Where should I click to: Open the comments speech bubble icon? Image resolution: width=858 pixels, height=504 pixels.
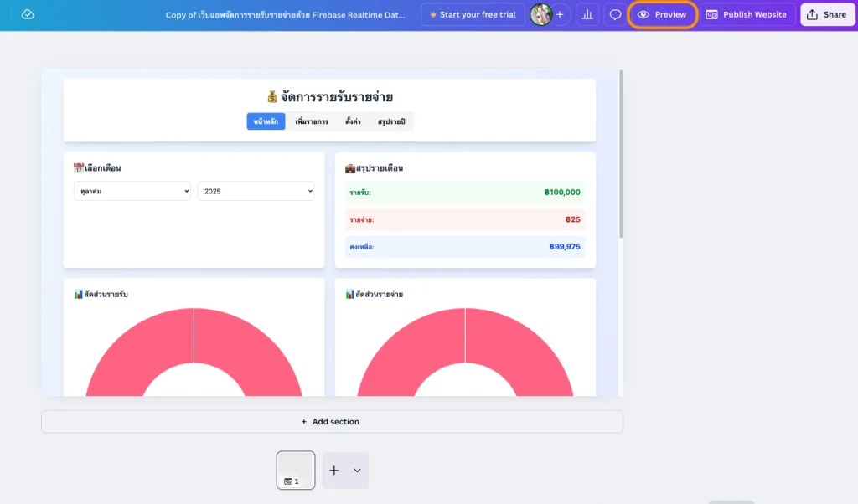[616, 15]
